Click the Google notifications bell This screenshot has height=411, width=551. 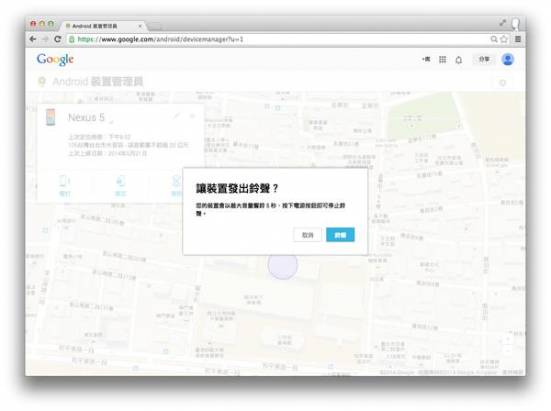(x=459, y=60)
